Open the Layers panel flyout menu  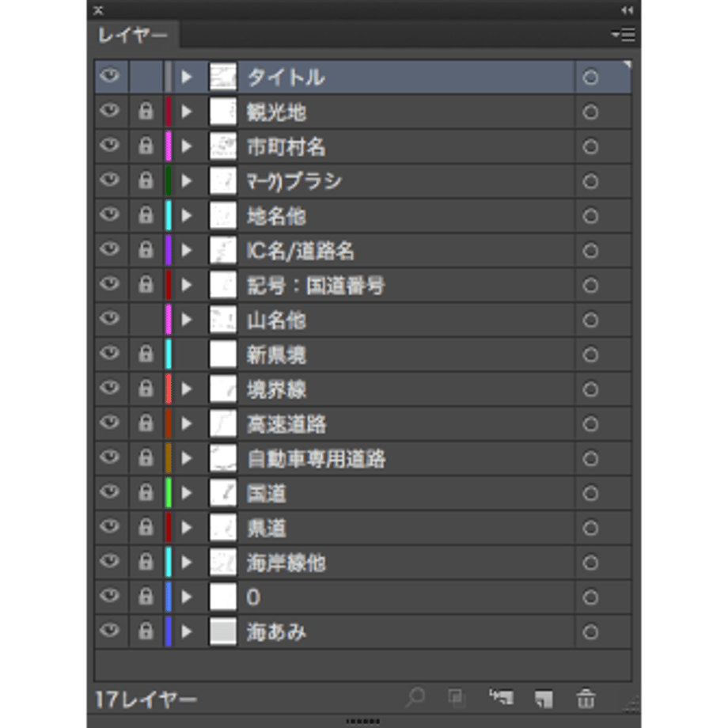tap(623, 34)
